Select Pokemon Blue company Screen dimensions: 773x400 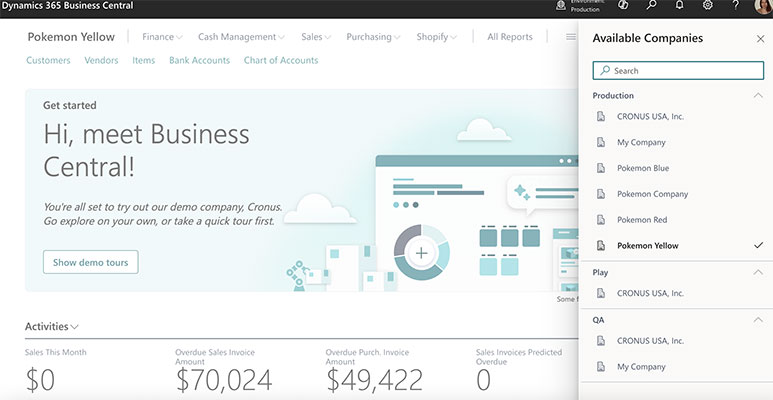(642, 168)
